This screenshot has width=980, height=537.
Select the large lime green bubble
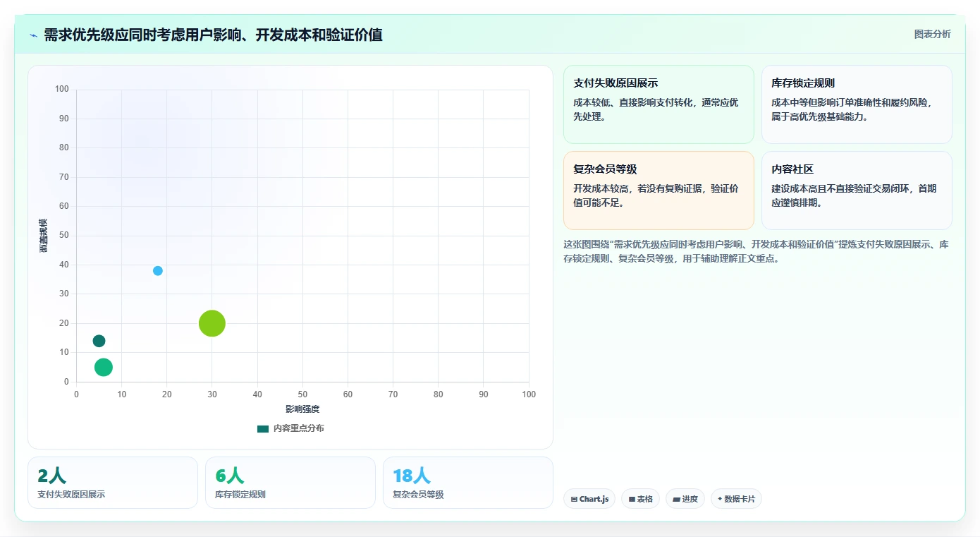[x=212, y=324]
